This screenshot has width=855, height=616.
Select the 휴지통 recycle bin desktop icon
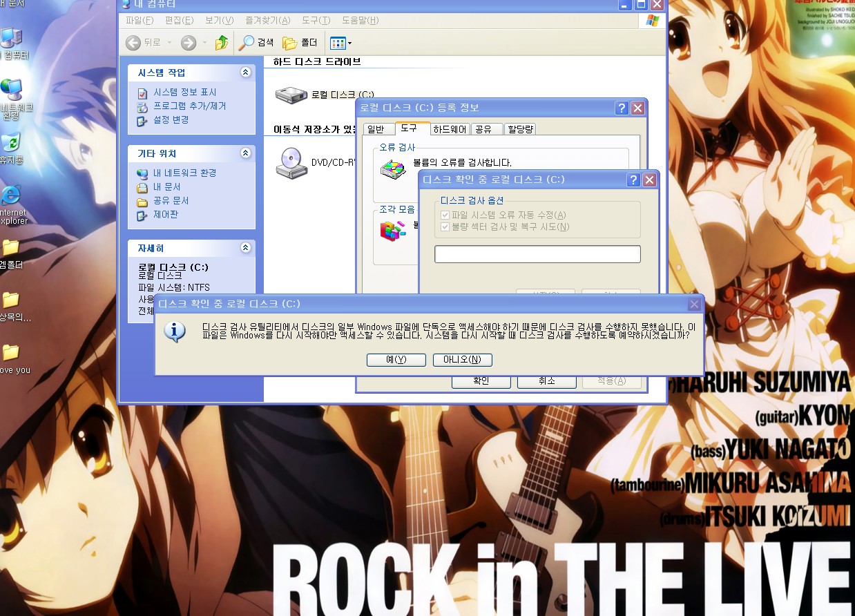11,148
